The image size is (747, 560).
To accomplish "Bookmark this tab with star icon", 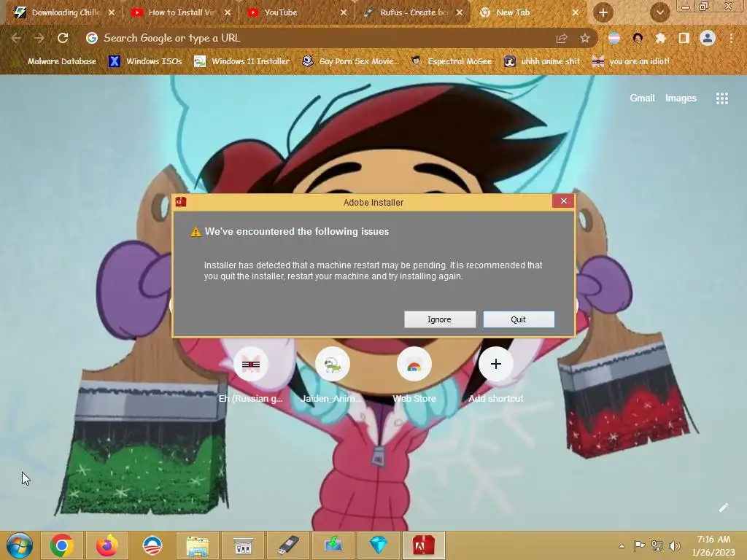I will [585, 38].
